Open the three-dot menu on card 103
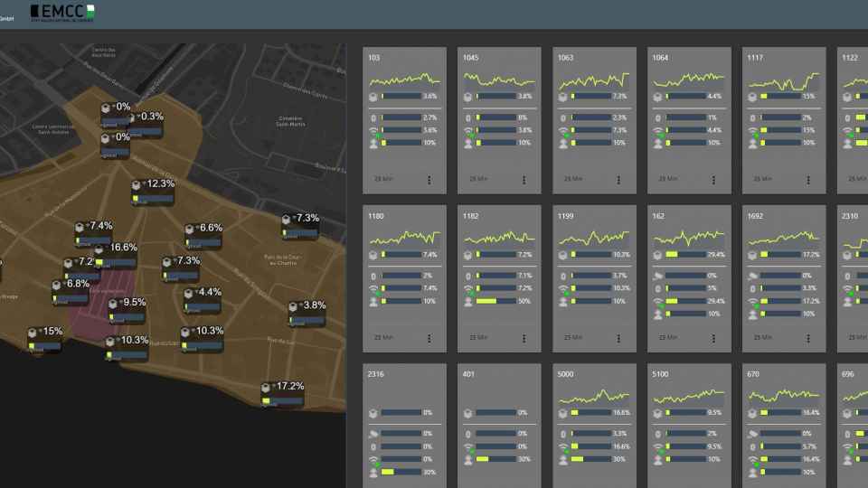The image size is (868, 488). coord(429,180)
